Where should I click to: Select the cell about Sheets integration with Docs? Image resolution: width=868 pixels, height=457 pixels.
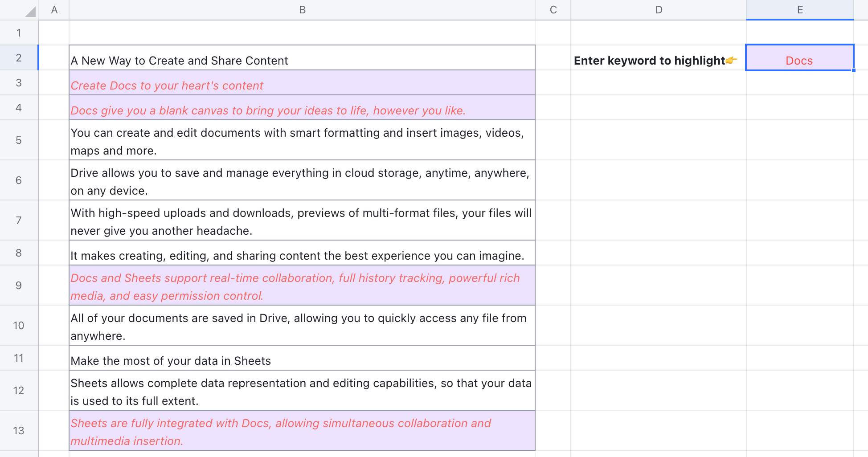click(x=302, y=430)
